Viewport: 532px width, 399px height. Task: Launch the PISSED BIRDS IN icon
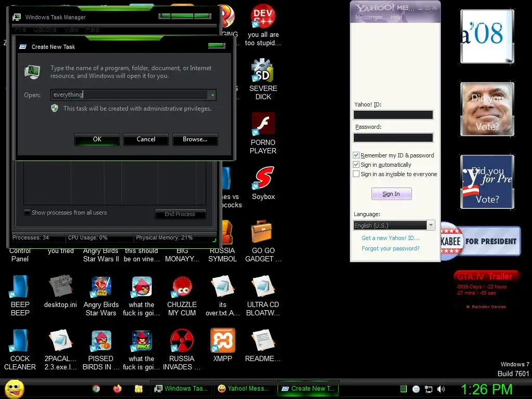101,341
